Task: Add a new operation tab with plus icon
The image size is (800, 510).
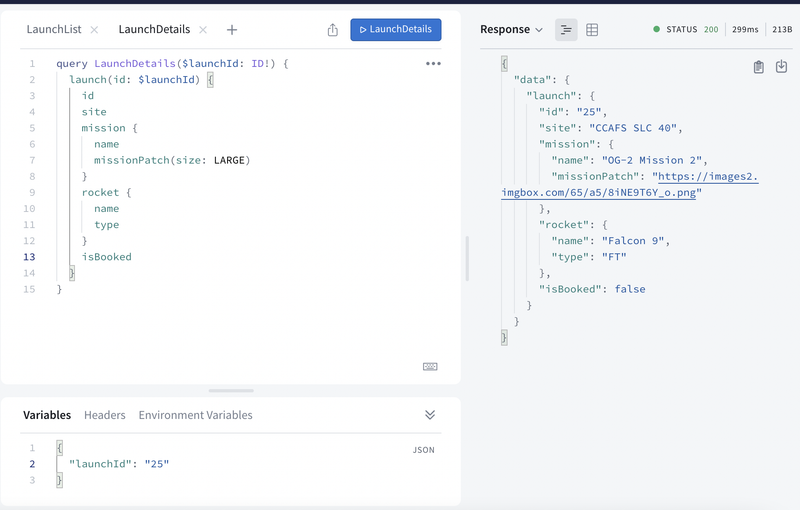Action: 232,30
